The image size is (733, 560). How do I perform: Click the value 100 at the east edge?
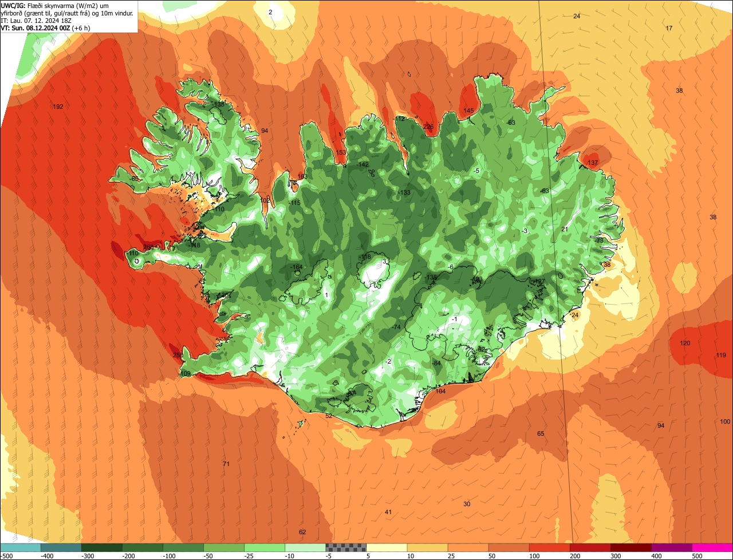[725, 421]
